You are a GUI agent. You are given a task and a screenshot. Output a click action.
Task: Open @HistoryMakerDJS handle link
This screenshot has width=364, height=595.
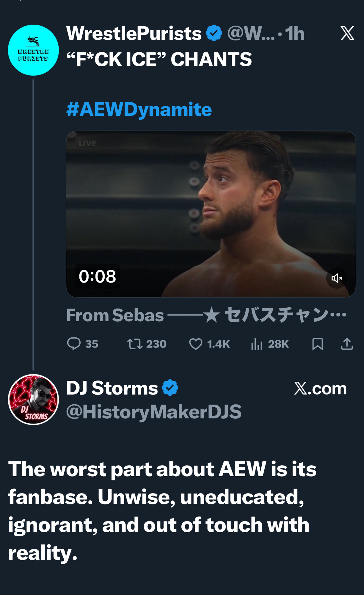153,412
